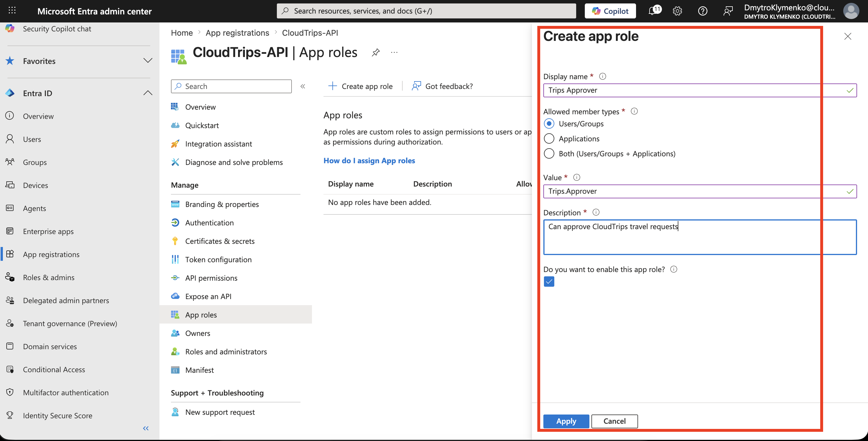Open Devices in the left navigation
868x441 pixels.
(x=35, y=185)
